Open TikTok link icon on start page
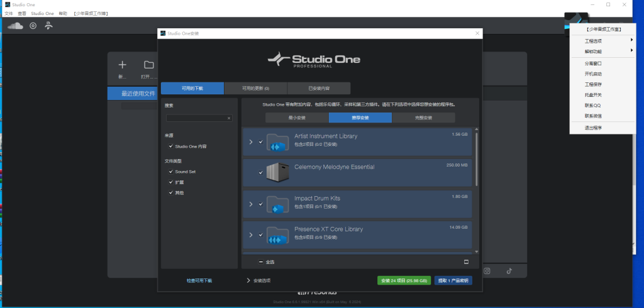Image resolution: width=644 pixels, height=308 pixels. 509,271
